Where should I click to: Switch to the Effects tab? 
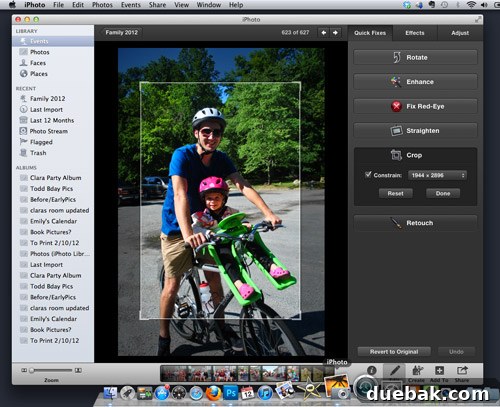pos(415,33)
